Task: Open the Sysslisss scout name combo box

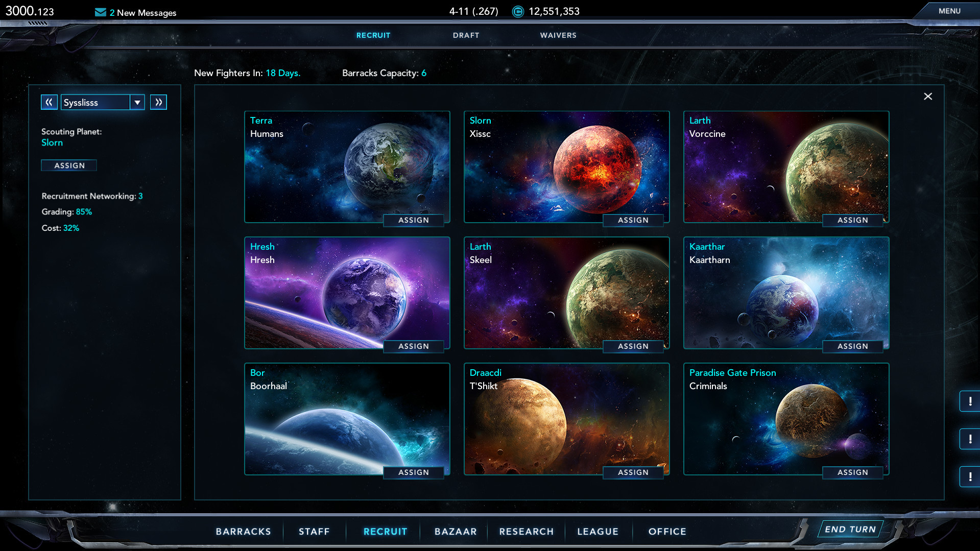Action: [95, 103]
